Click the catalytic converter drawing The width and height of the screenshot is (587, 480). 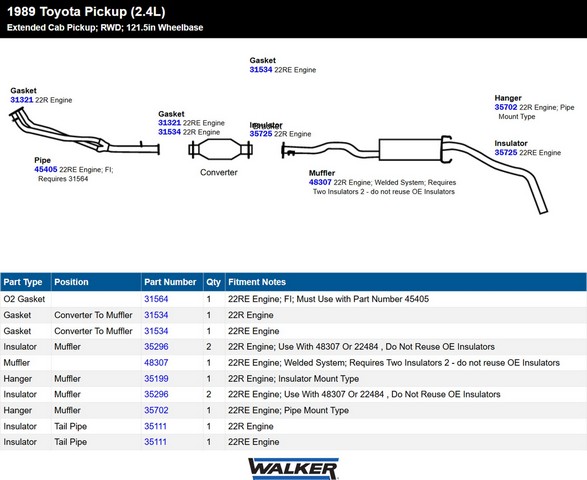pyautogui.click(x=220, y=149)
